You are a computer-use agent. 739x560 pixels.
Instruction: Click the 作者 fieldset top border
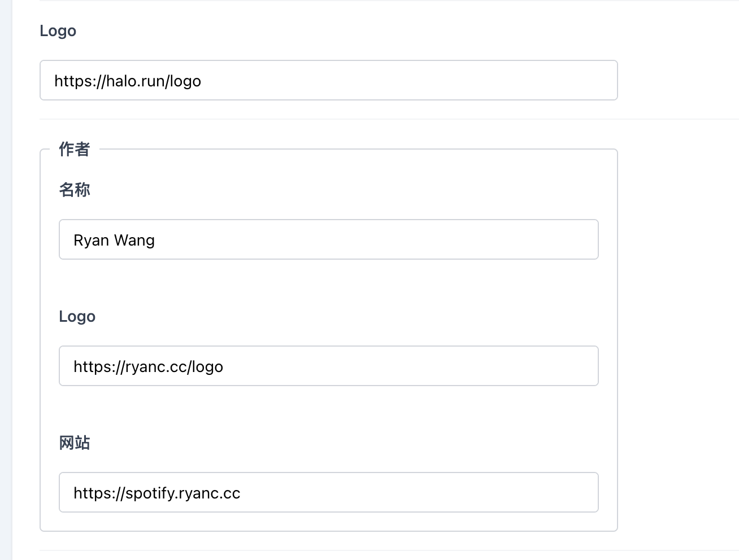pos(339,150)
